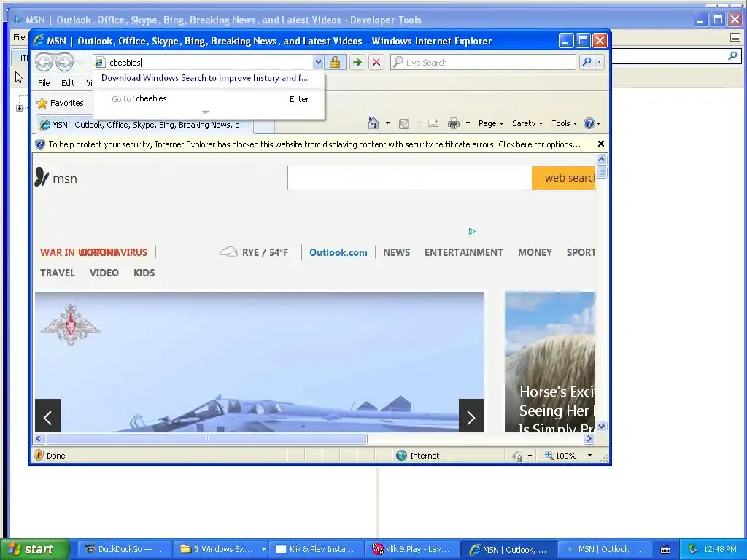
Task: Open recent pages dropdown next to Forward
Action: point(80,63)
